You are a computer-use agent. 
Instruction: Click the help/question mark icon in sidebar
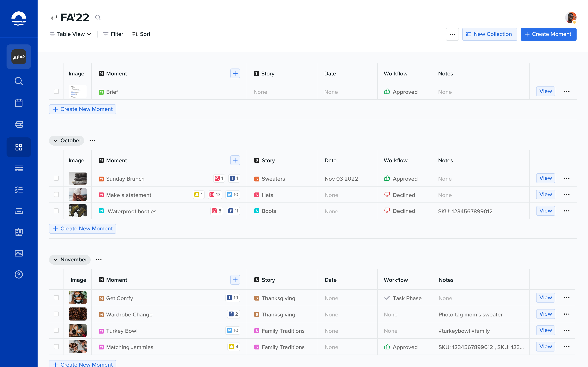[x=19, y=274]
